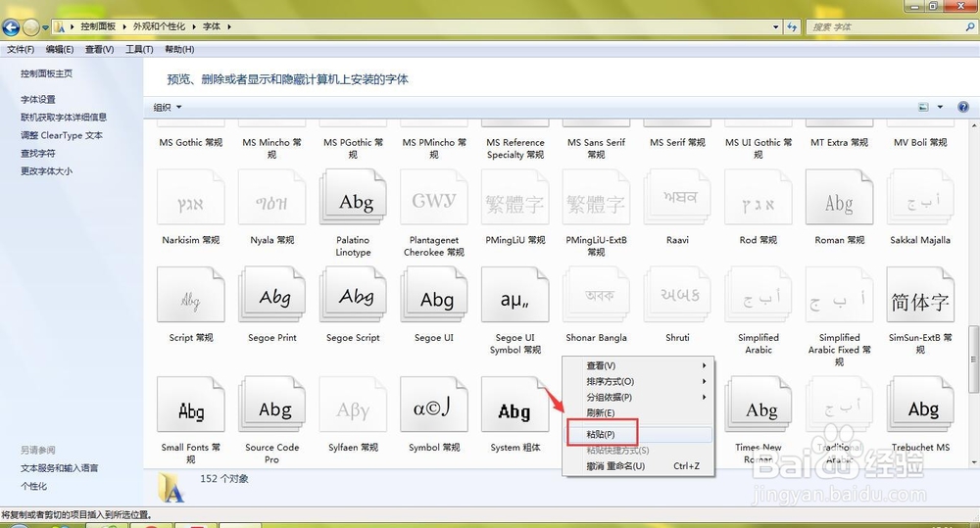This screenshot has height=528, width=980.
Task: Select the Rod font icon
Action: click(759, 198)
